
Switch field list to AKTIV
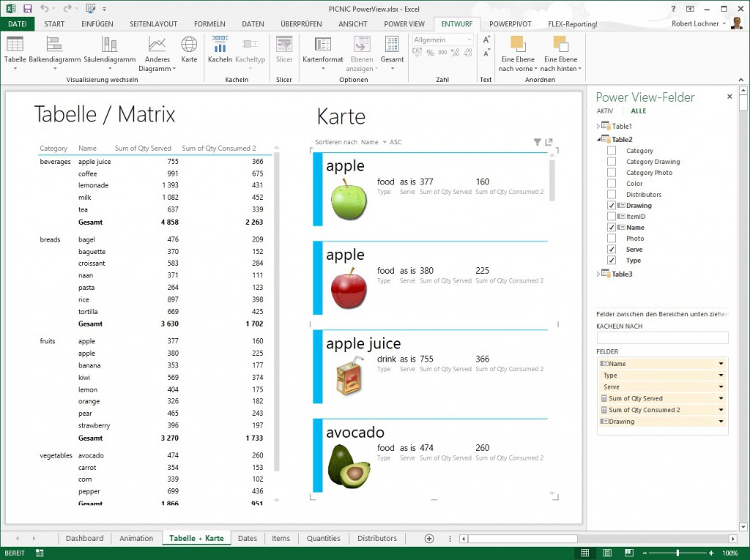[605, 111]
